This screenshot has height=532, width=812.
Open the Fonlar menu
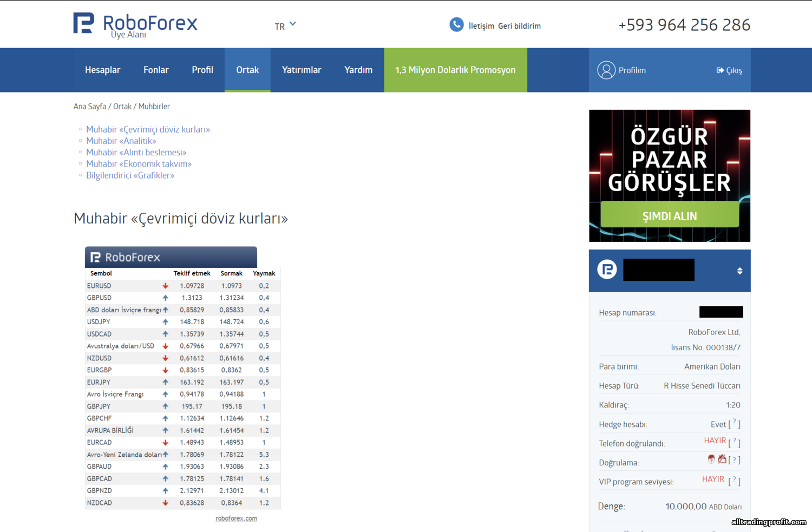156,70
